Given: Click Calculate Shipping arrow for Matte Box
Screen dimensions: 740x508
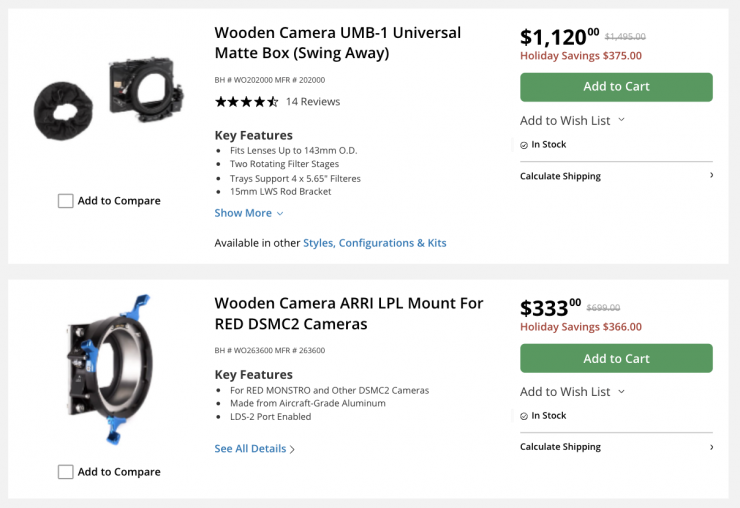Looking at the screenshot, I should click(712, 176).
